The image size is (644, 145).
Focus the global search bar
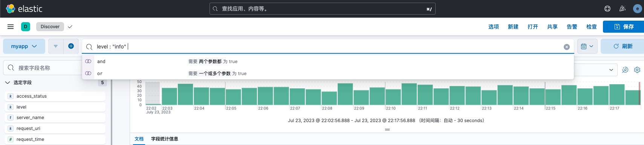tap(323, 9)
